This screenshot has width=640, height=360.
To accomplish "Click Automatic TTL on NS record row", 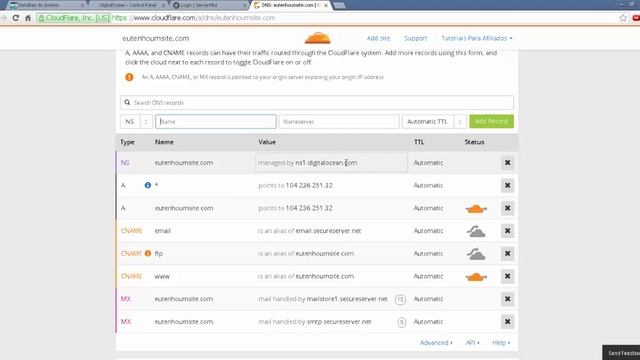I will pyautogui.click(x=428, y=163).
